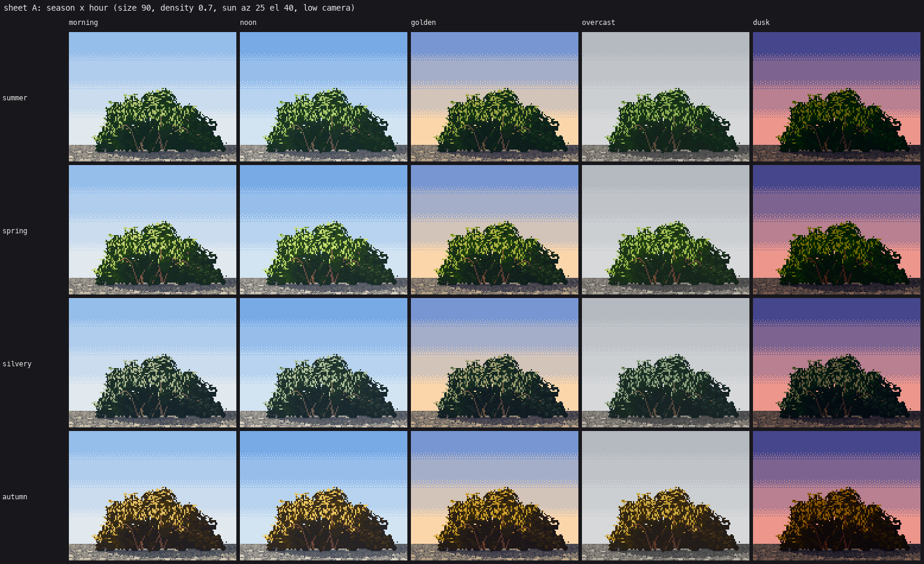Screen dimensions: 924x564
Task: Click the 'morning' column header
Action: click(83, 23)
